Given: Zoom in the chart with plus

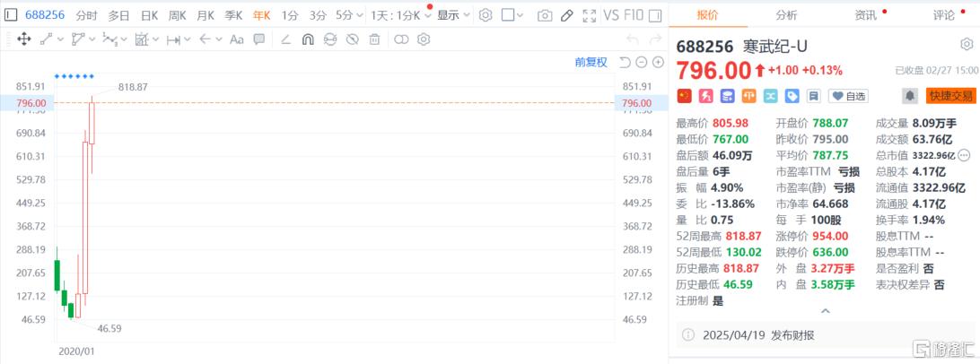Looking at the screenshot, I should 658,63.
